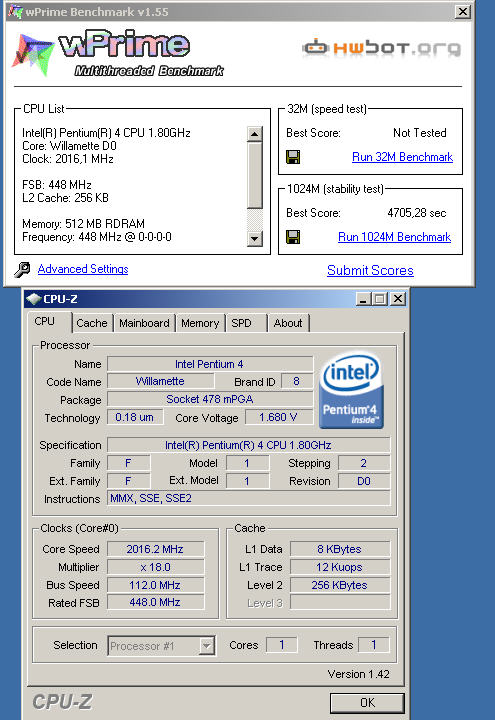
Task: Click the CPU-Z title bar icon
Action: click(34, 299)
